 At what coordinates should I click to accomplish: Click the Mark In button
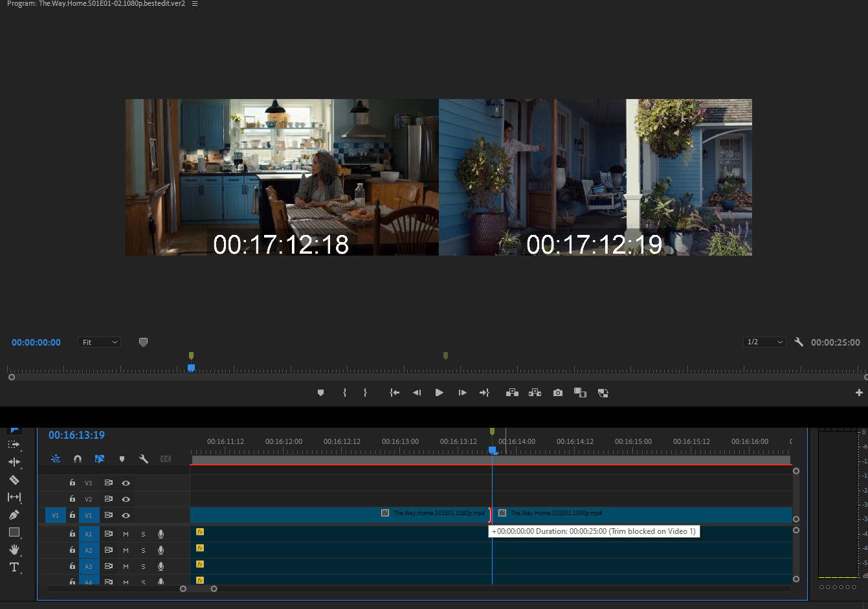[x=344, y=393]
